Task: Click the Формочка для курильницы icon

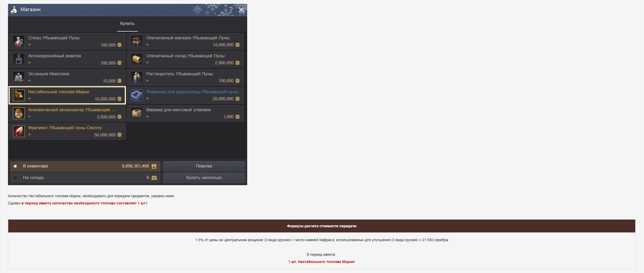Action: point(137,95)
